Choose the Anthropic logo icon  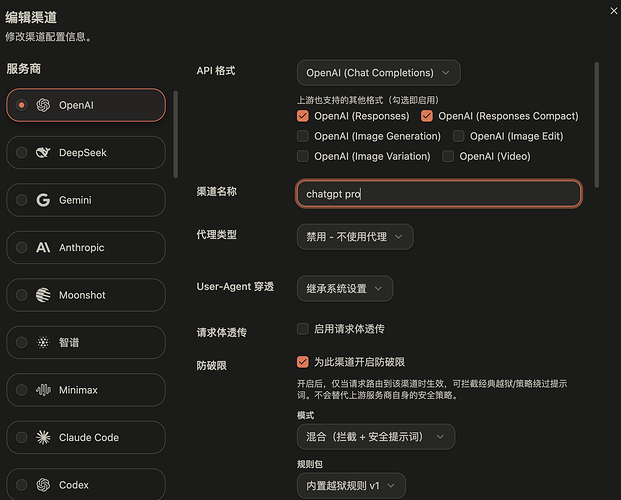click(43, 248)
